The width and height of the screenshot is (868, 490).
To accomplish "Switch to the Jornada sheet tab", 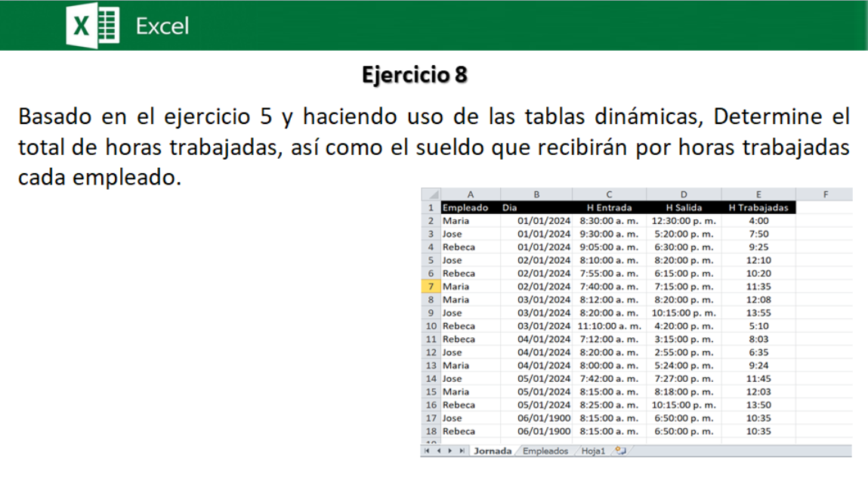I will click(x=492, y=451).
